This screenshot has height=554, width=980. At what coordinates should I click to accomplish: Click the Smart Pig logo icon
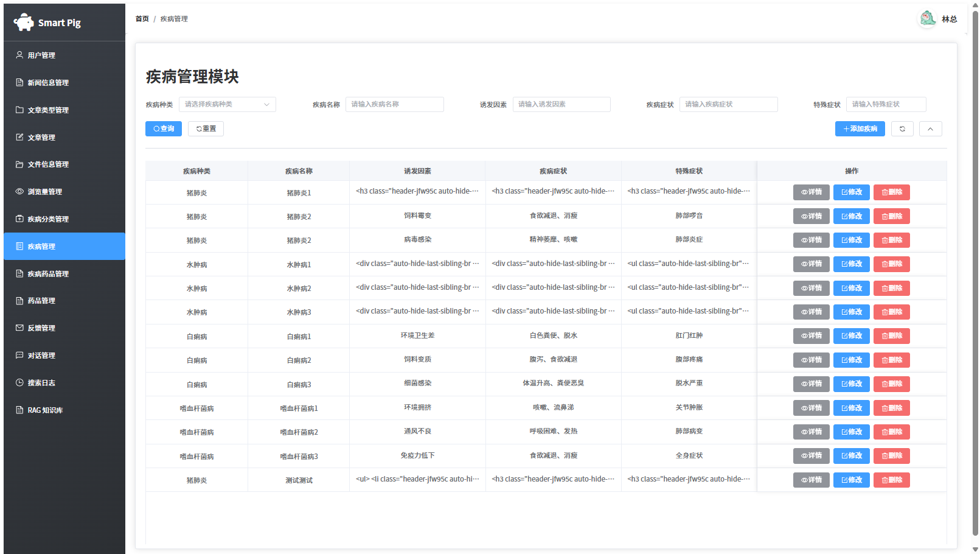pyautogui.click(x=24, y=23)
